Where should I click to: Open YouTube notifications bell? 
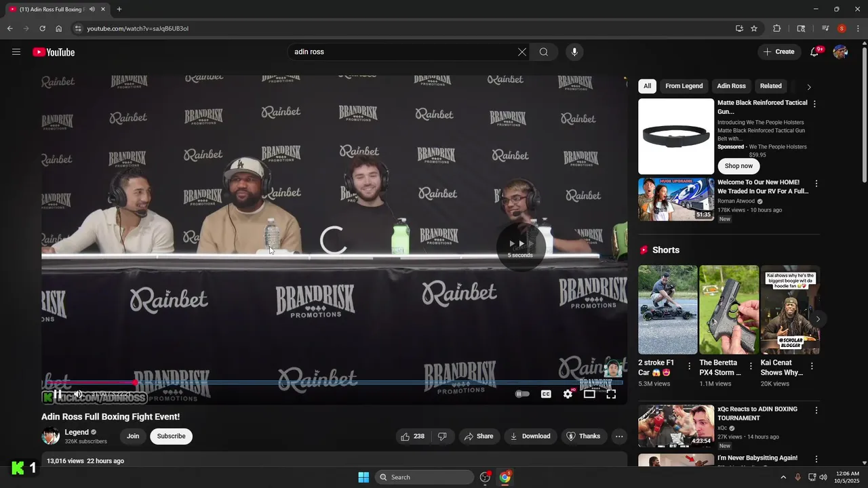(814, 52)
